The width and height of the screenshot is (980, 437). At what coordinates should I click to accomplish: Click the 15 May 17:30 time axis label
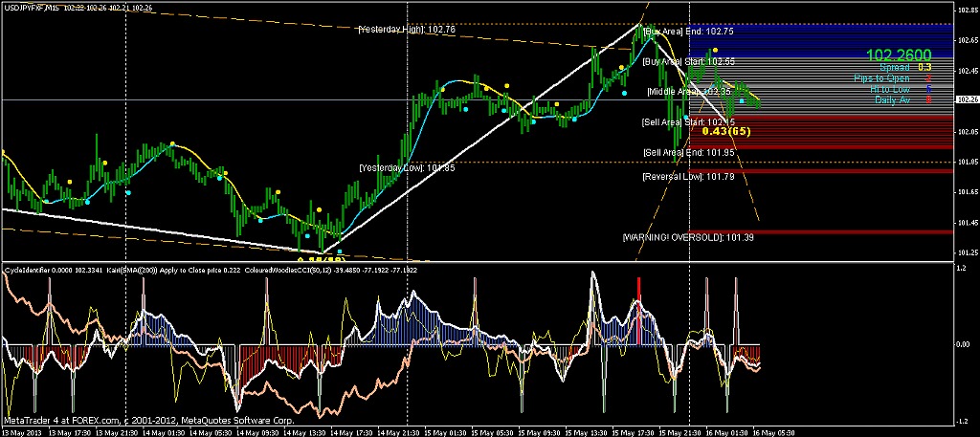[x=635, y=432]
